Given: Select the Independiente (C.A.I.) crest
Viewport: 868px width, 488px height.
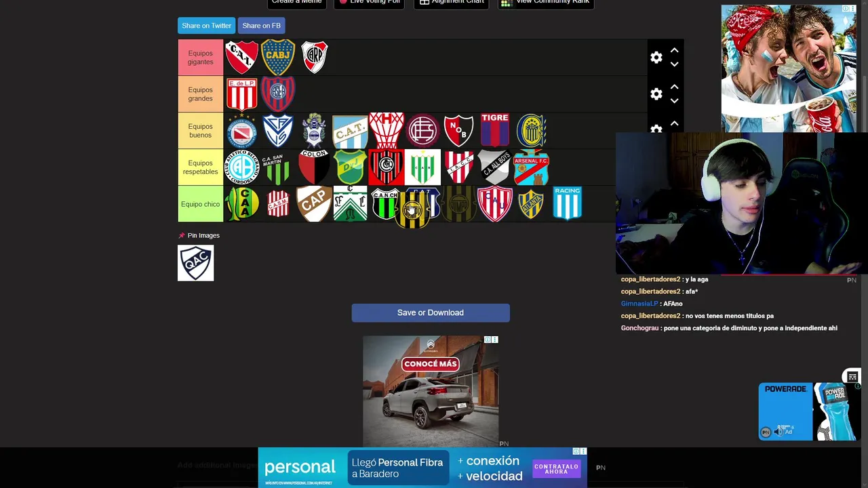Looking at the screenshot, I should point(241,57).
